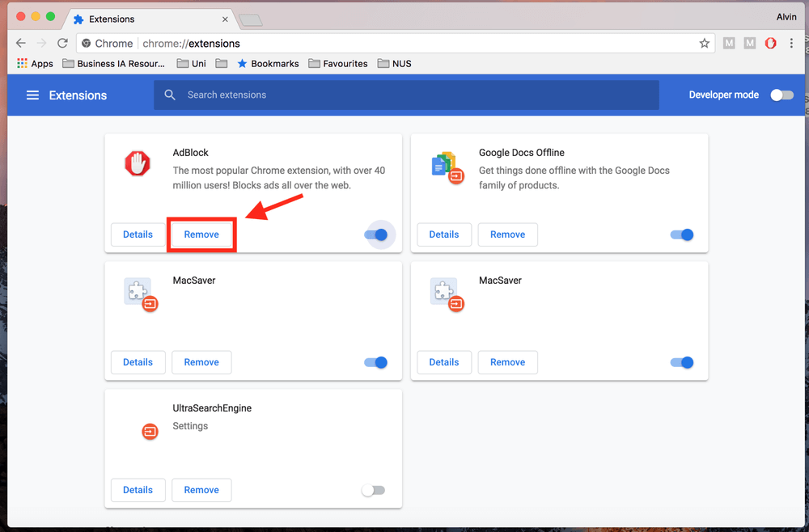Open Details for UltraSearchEngine extension

tap(138, 490)
